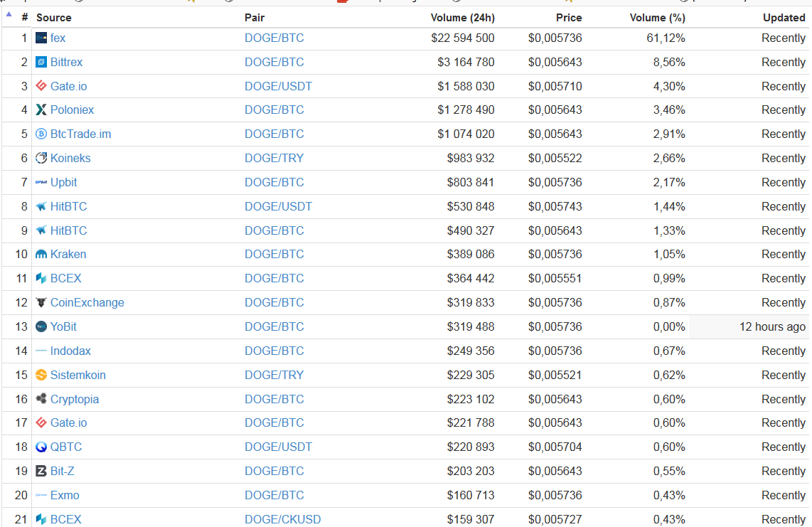Viewport: 812px width, 527px height.
Task: Sort by Updated column header
Action: (784, 17)
